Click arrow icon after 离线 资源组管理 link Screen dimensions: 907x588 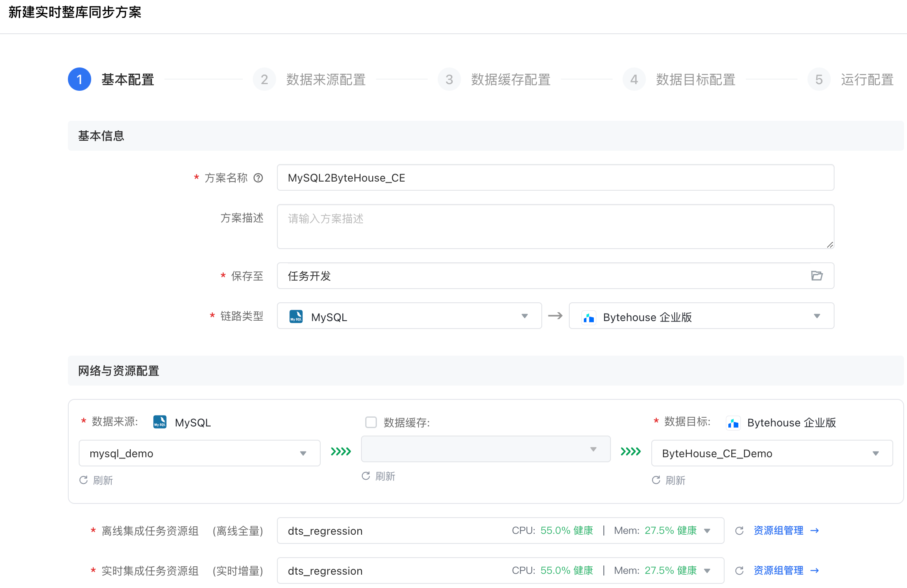[x=815, y=531]
